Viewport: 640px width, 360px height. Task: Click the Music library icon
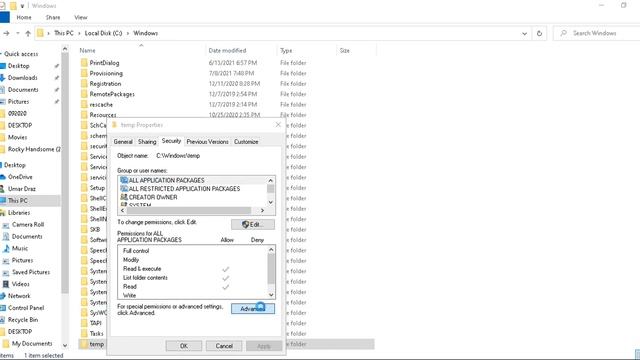pyautogui.click(x=6, y=248)
